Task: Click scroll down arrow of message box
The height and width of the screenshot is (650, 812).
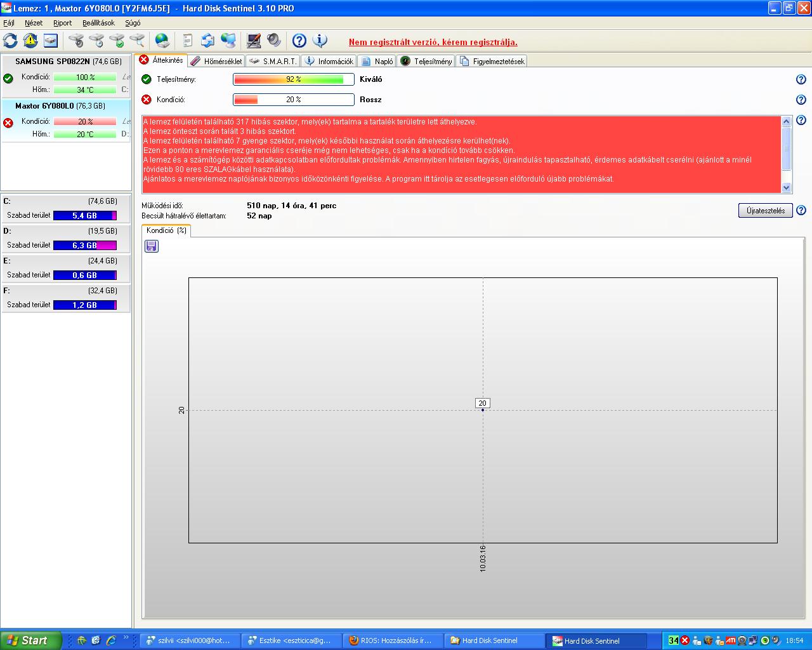Action: tap(787, 187)
